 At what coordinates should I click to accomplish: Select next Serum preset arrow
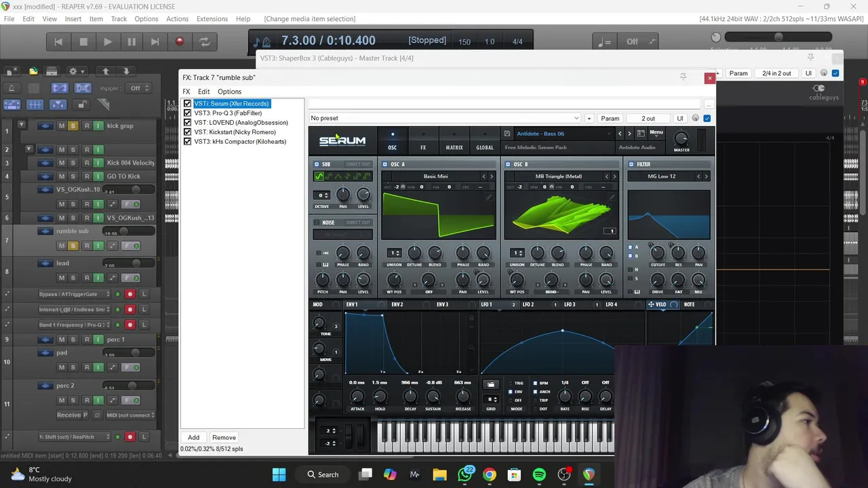click(x=629, y=134)
